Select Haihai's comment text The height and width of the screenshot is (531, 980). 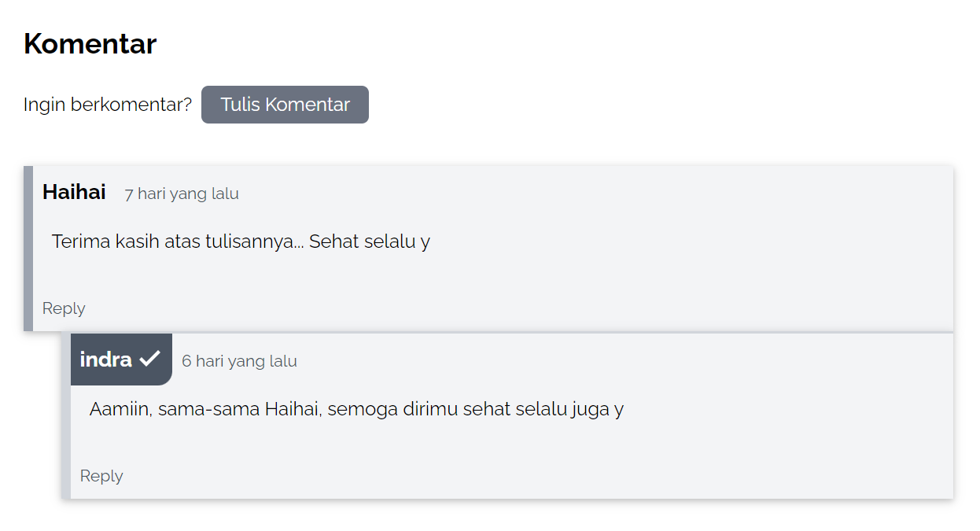point(241,241)
